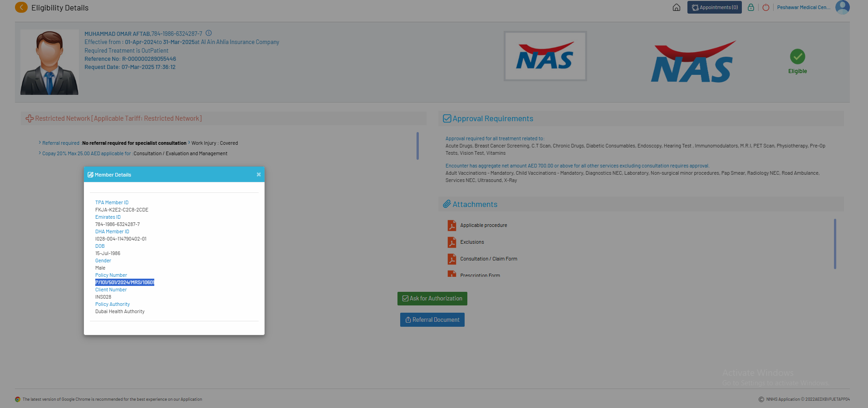Click the Attachments heading
The width and height of the screenshot is (868, 408).
click(x=475, y=204)
